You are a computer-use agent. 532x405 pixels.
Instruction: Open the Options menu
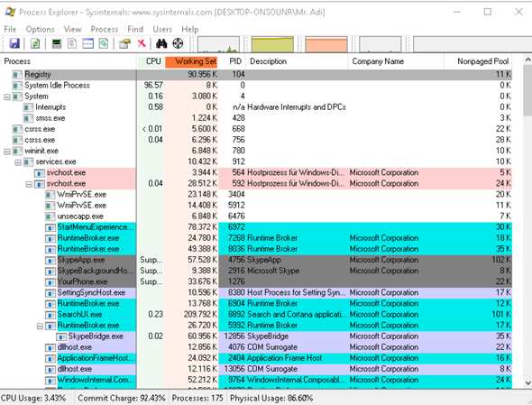(40, 29)
